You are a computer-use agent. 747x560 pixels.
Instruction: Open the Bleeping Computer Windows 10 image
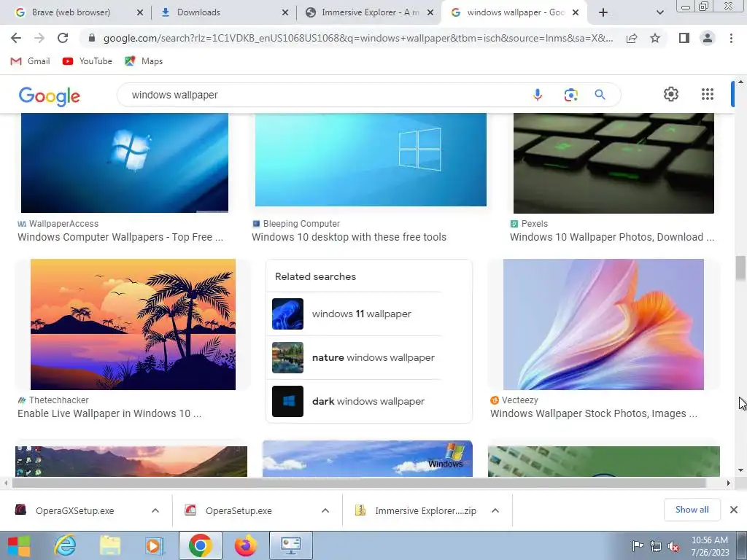[371, 160]
